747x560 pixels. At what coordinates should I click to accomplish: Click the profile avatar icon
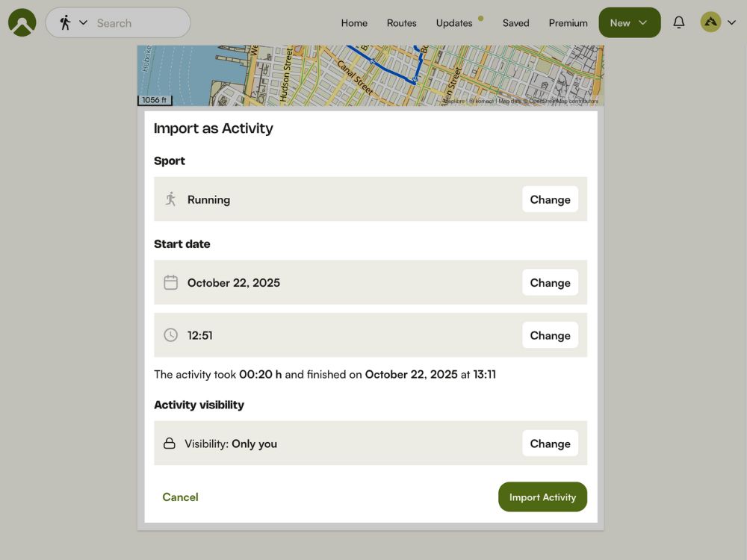coord(710,22)
